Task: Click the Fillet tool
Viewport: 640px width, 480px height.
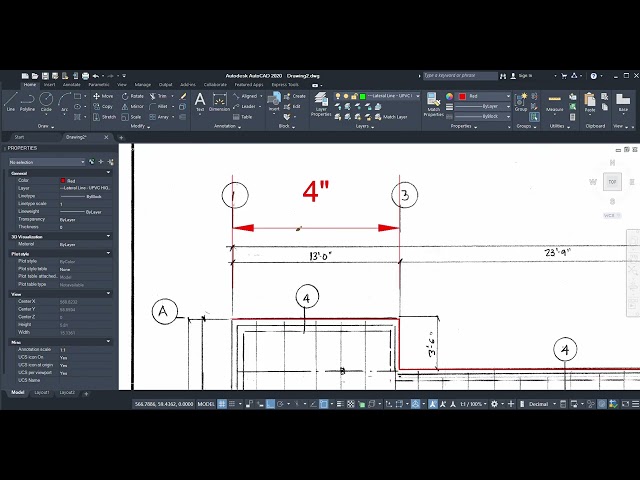Action: click(x=159, y=107)
